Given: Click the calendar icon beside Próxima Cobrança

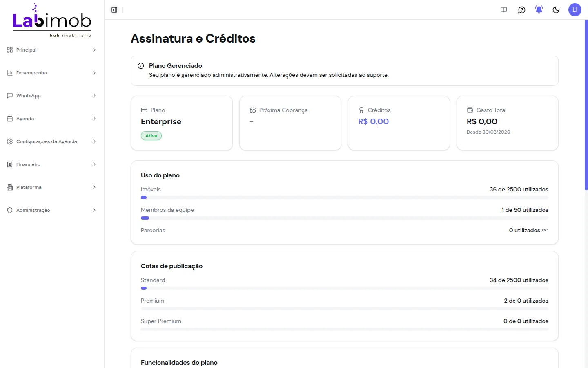Looking at the screenshot, I should click(x=253, y=110).
